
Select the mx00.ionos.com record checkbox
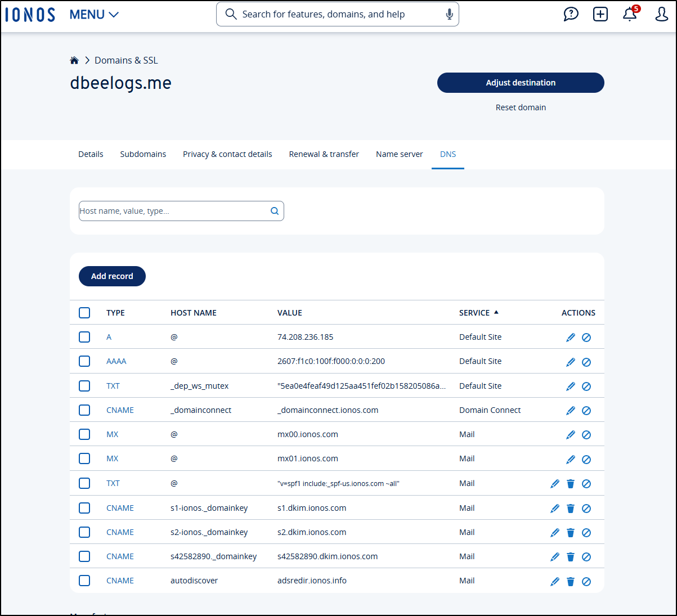[x=84, y=434]
